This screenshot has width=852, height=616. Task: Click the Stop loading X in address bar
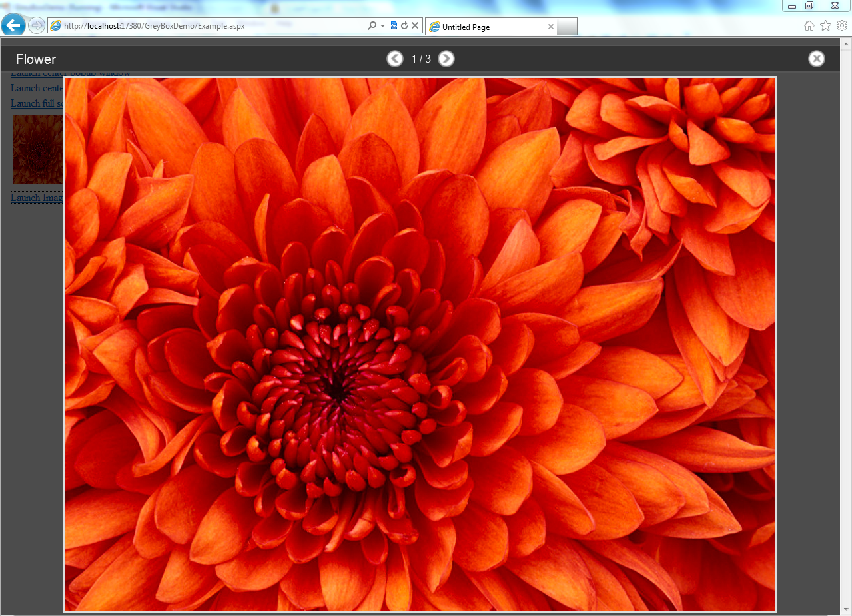(x=414, y=26)
